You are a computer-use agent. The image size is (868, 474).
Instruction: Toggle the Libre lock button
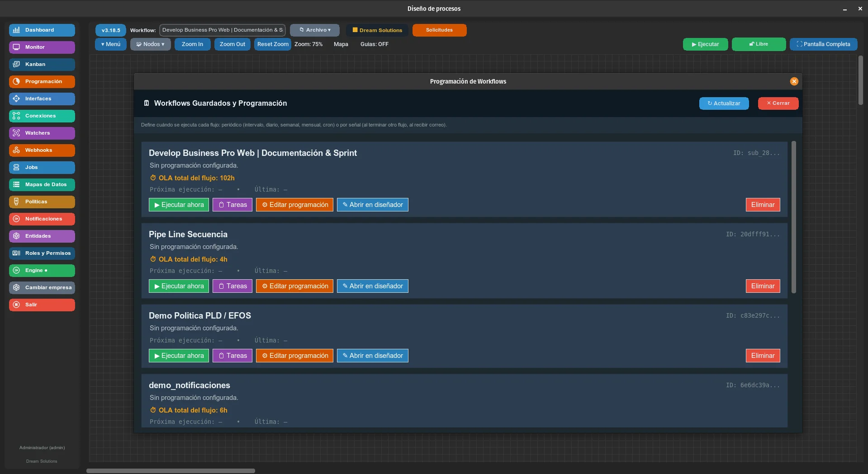(759, 44)
